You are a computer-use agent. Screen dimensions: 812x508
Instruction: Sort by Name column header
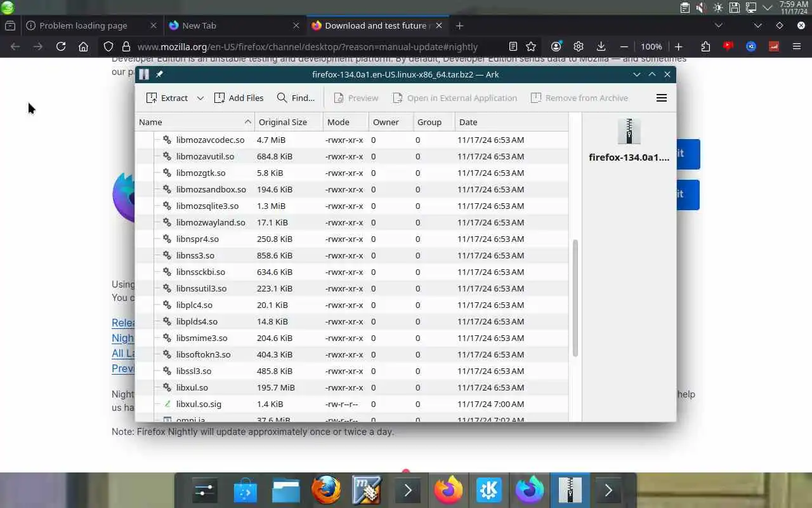195,122
